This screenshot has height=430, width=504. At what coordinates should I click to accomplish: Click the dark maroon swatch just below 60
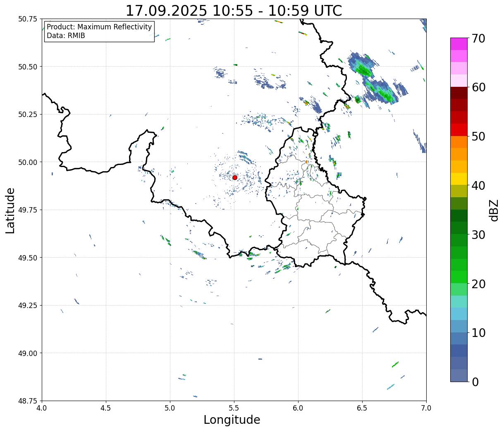(459, 93)
